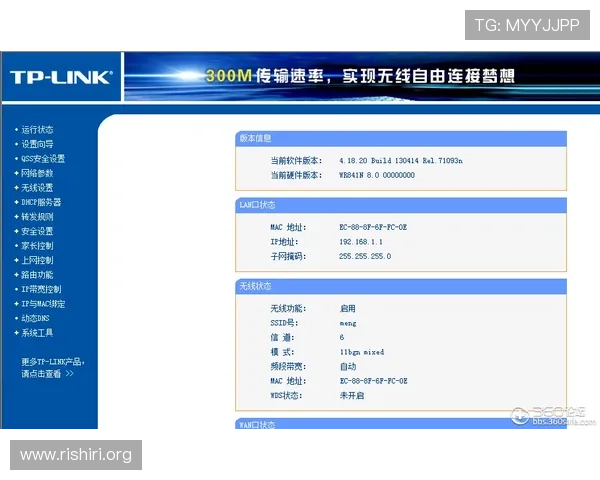Open the 家长控制 menu item
Viewport: 600px width, 480px height.
point(37,246)
